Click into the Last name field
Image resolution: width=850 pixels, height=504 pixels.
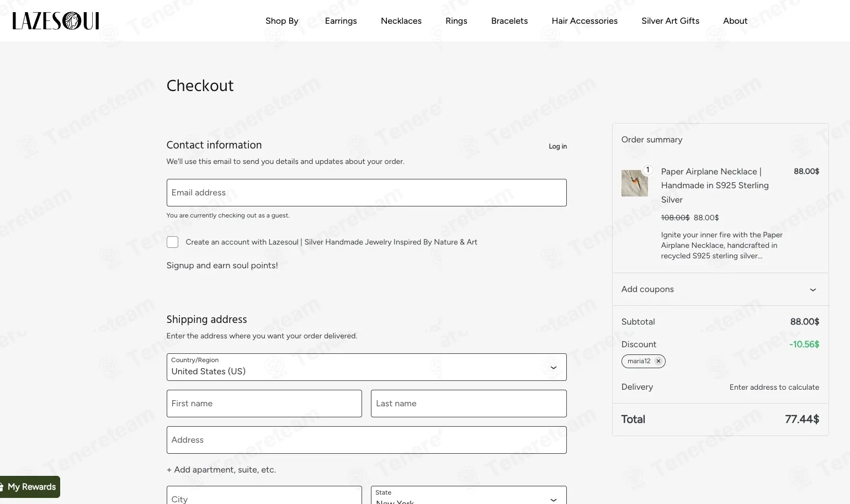(469, 404)
